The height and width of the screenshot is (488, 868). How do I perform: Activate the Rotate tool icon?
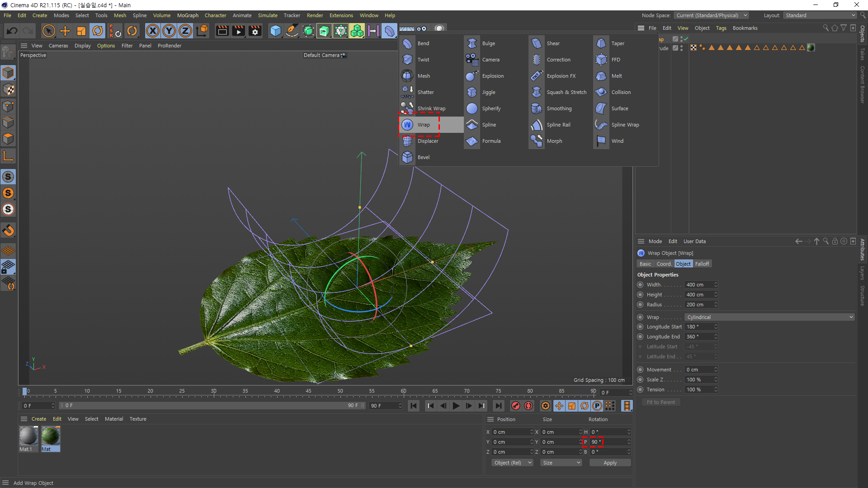click(x=98, y=31)
